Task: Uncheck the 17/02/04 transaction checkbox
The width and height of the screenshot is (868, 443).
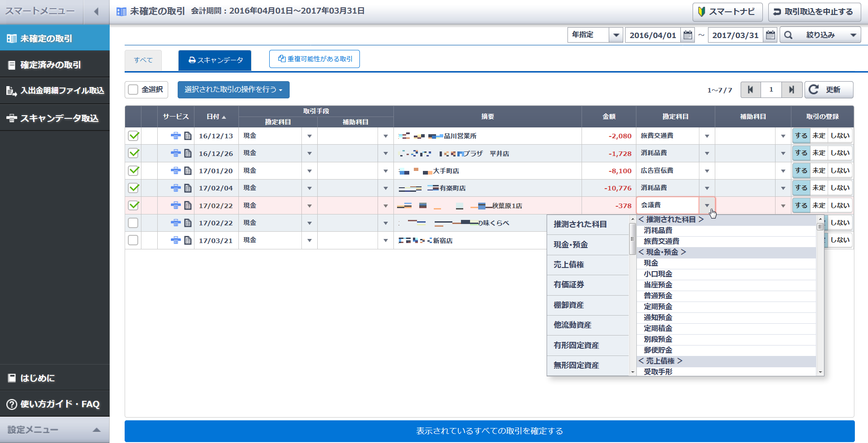Action: pos(133,188)
